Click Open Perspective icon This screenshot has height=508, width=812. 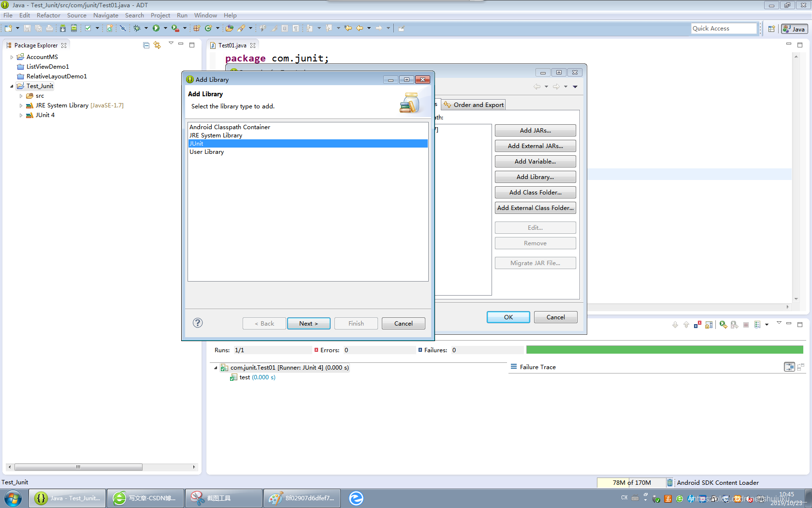point(772,29)
